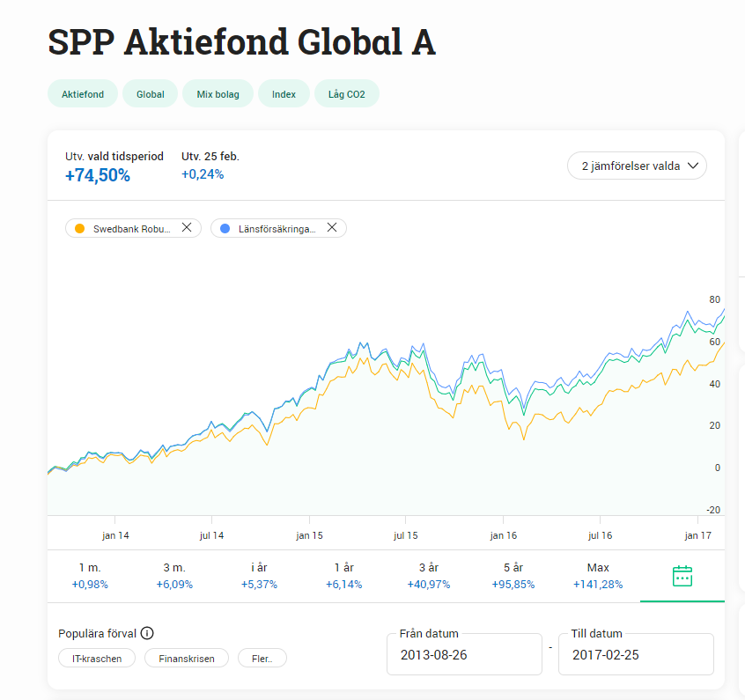The width and height of the screenshot is (745, 700).
Task: Click the Till datum input field
Action: click(x=636, y=654)
